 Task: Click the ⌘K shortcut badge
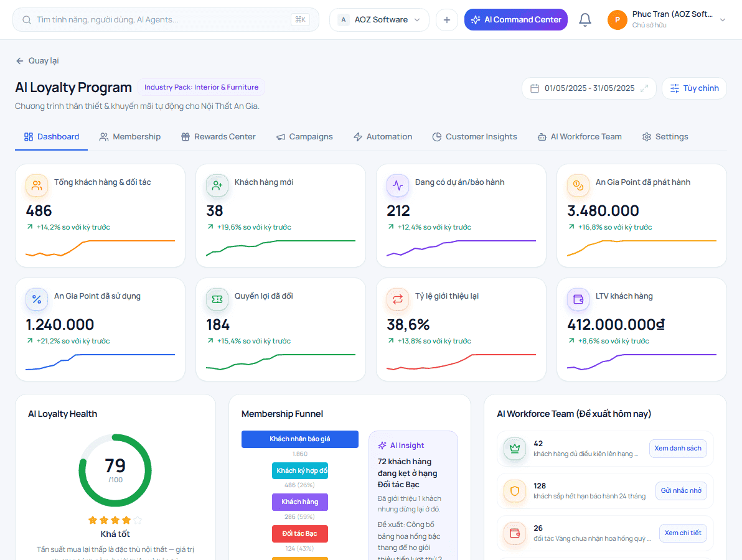tap(300, 20)
